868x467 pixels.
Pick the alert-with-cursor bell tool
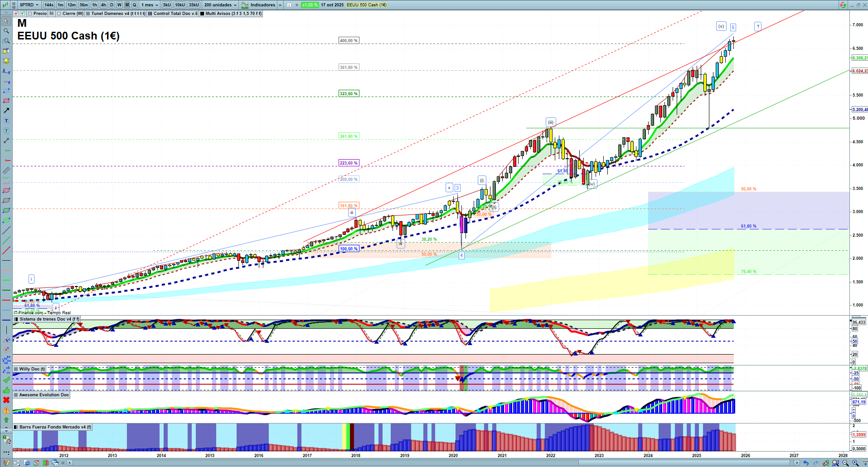(6, 51)
